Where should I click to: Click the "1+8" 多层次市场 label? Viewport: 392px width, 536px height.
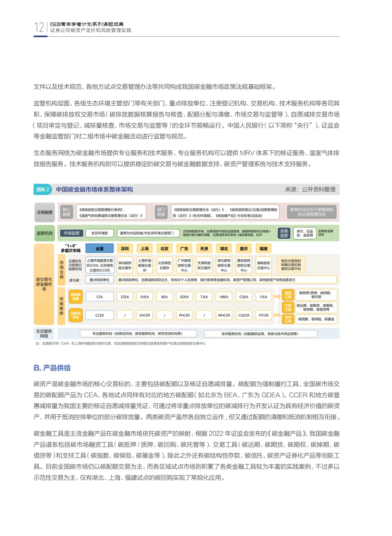coord(71,248)
